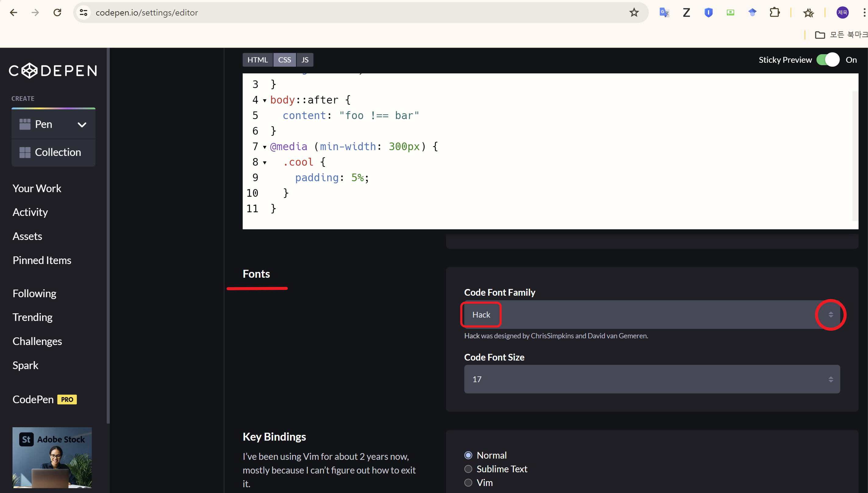Click the Z extension icon

coord(686,12)
